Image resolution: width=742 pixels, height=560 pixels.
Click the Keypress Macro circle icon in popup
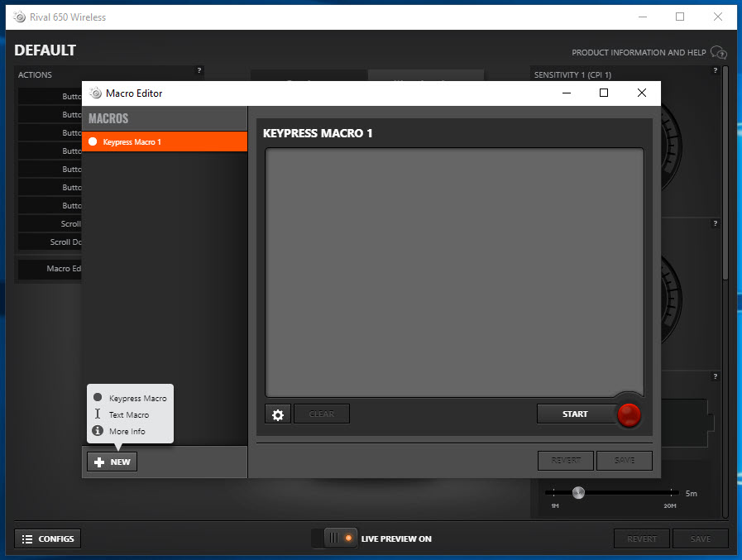click(98, 397)
